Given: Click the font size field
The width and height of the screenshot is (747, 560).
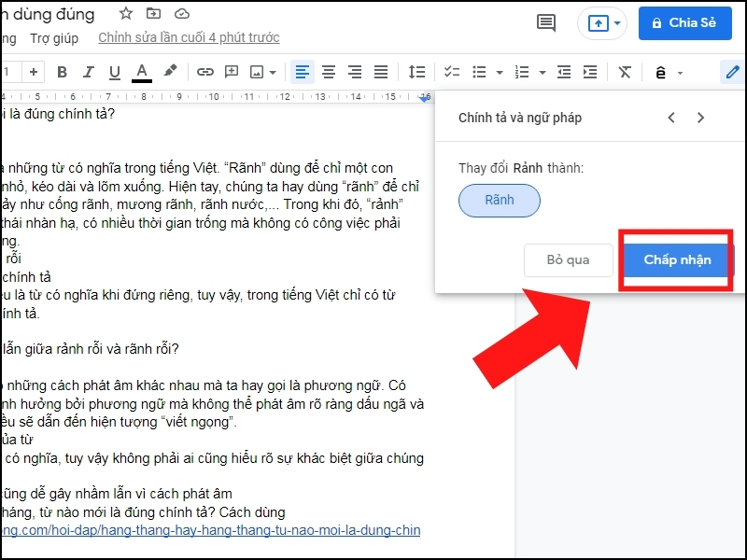Looking at the screenshot, I should 10,72.
